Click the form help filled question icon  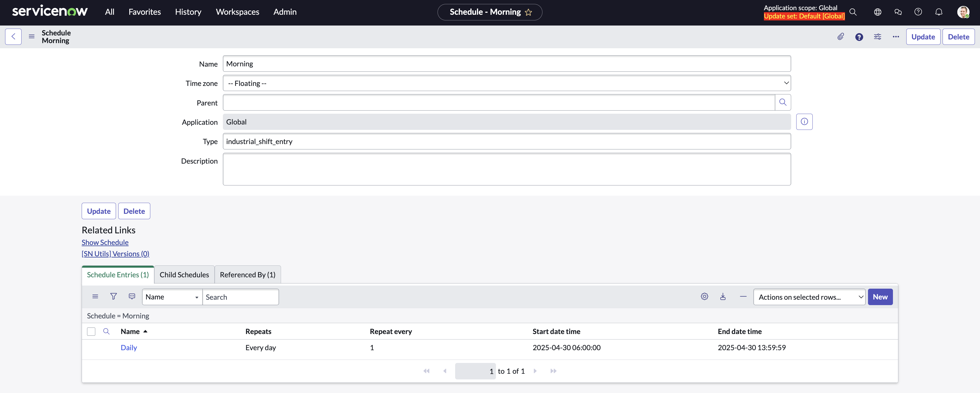point(859,37)
